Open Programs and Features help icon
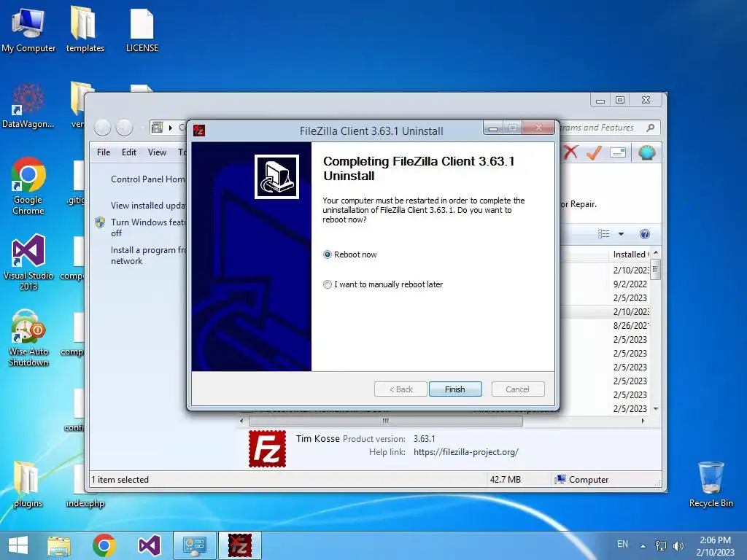Image resolution: width=747 pixels, height=560 pixels. pyautogui.click(x=645, y=234)
